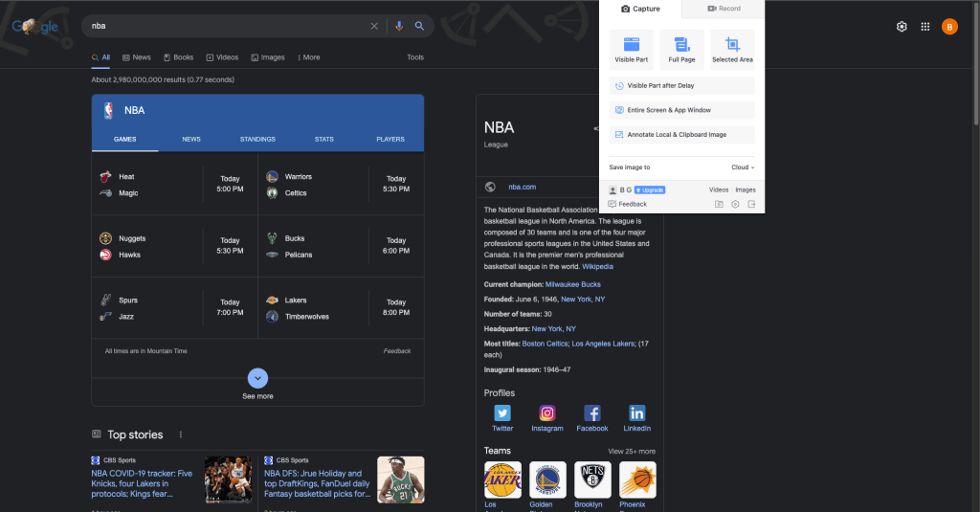Click the magnifier search icon
The image size is (980, 512).
coord(419,26)
